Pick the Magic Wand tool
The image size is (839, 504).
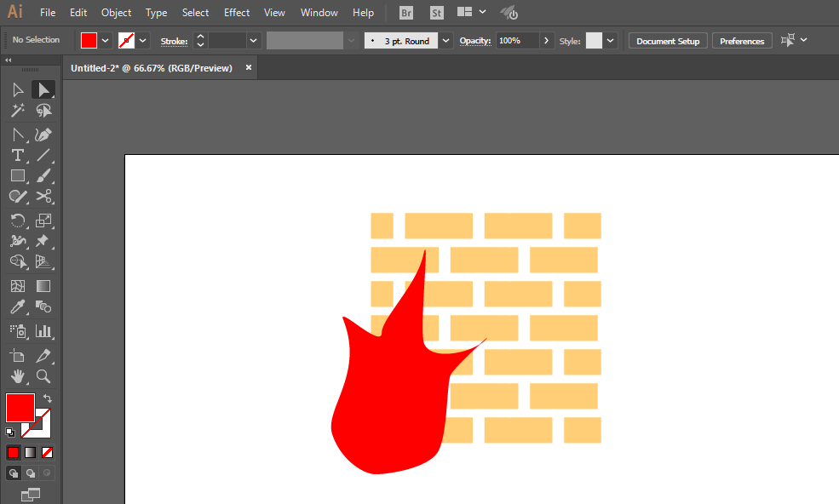(x=18, y=110)
